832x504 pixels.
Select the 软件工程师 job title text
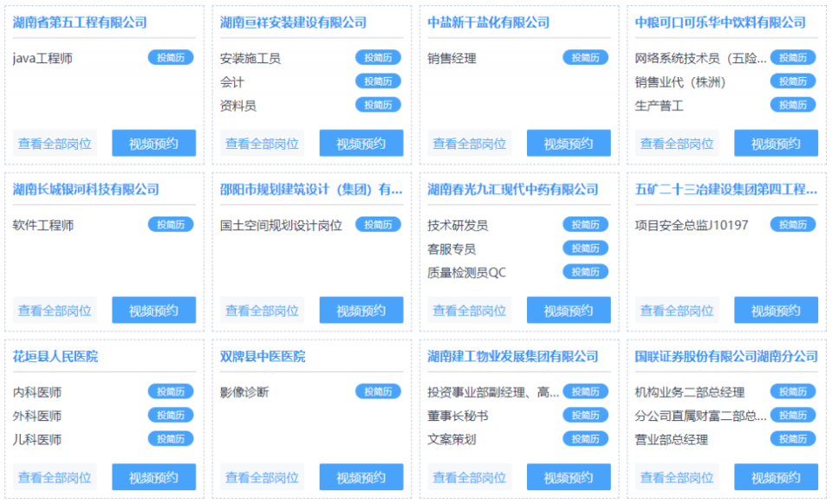(x=43, y=225)
